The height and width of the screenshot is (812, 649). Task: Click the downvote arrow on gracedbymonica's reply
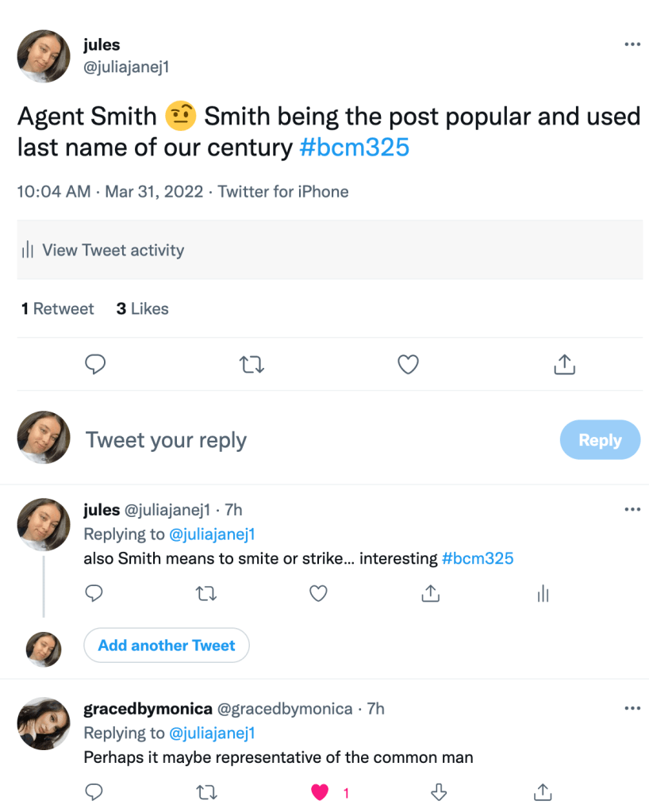point(439,792)
